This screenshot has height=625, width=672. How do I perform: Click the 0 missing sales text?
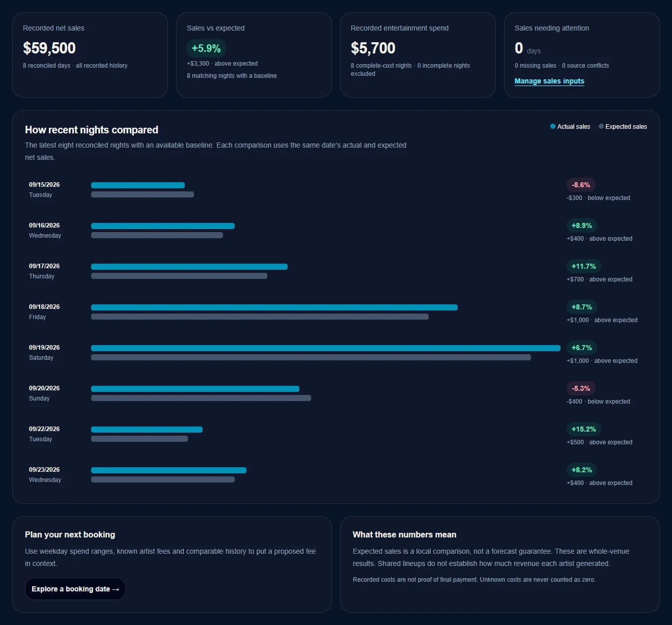(x=536, y=66)
